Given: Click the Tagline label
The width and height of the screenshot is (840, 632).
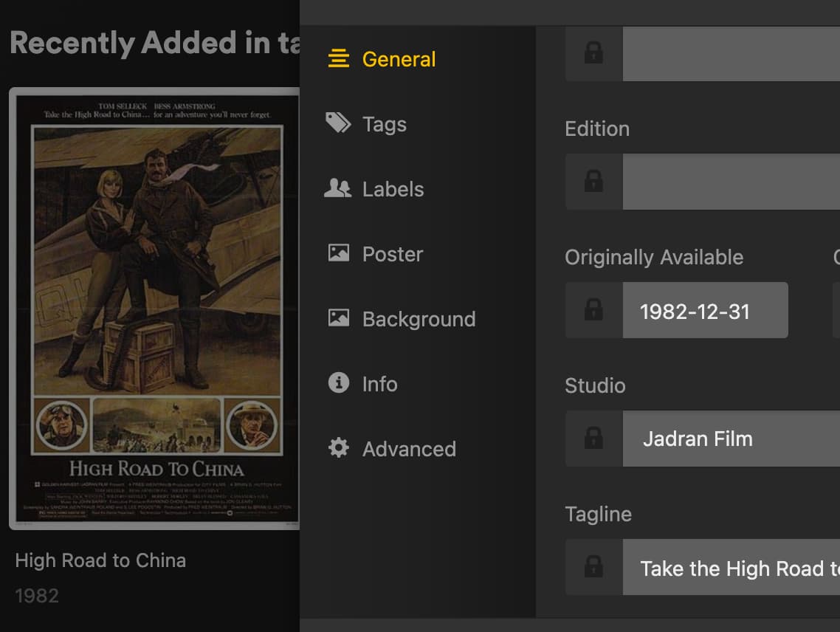Looking at the screenshot, I should [599, 514].
